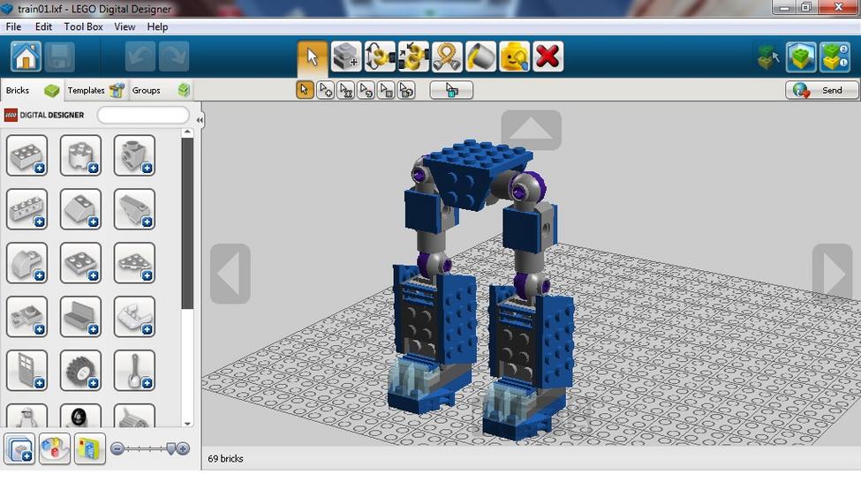Activate the Hide tool with minifig head
The height and width of the screenshot is (504, 861).
click(x=514, y=57)
